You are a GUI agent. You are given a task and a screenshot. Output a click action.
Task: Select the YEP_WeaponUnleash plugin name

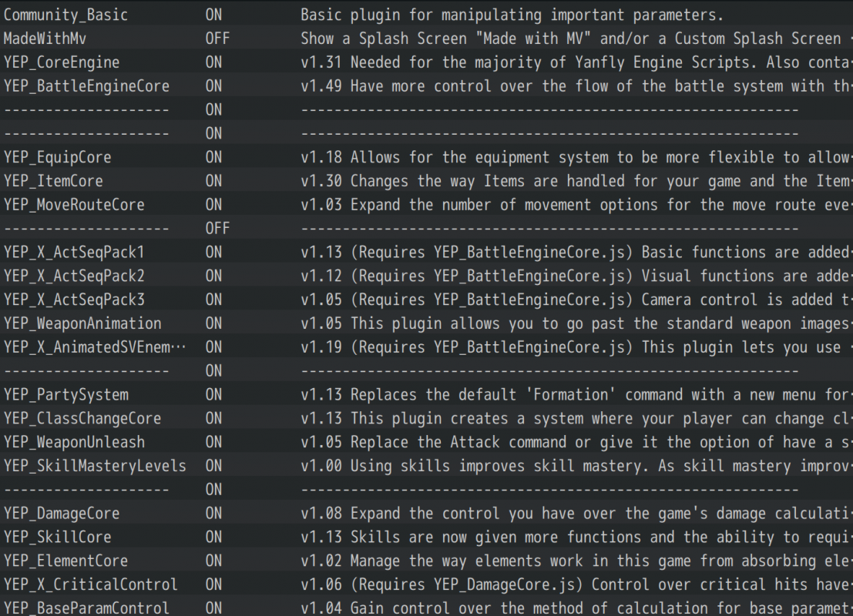[74, 442]
